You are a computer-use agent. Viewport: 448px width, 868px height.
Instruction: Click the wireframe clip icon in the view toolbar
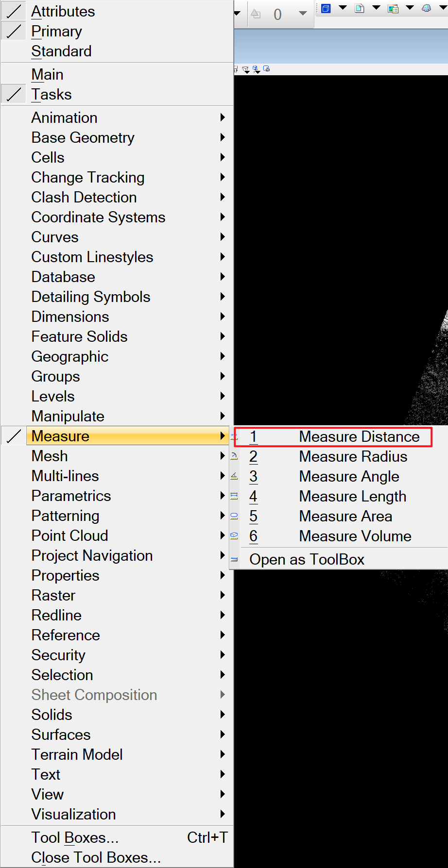click(x=246, y=69)
